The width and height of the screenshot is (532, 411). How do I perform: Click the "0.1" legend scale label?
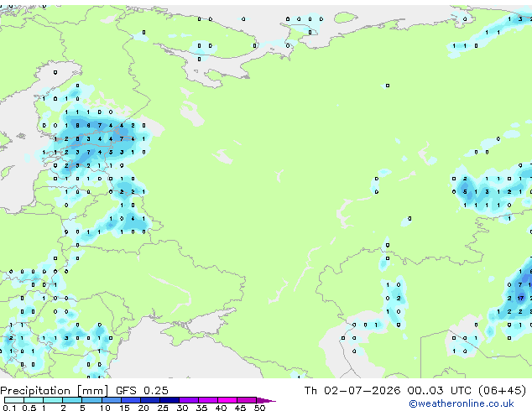coord(9,408)
